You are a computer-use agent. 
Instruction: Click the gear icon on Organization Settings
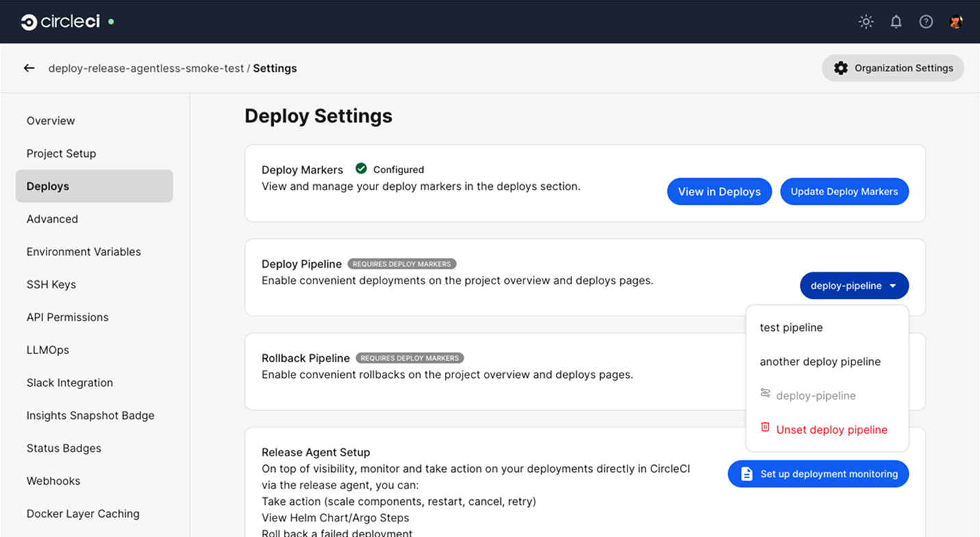click(840, 68)
